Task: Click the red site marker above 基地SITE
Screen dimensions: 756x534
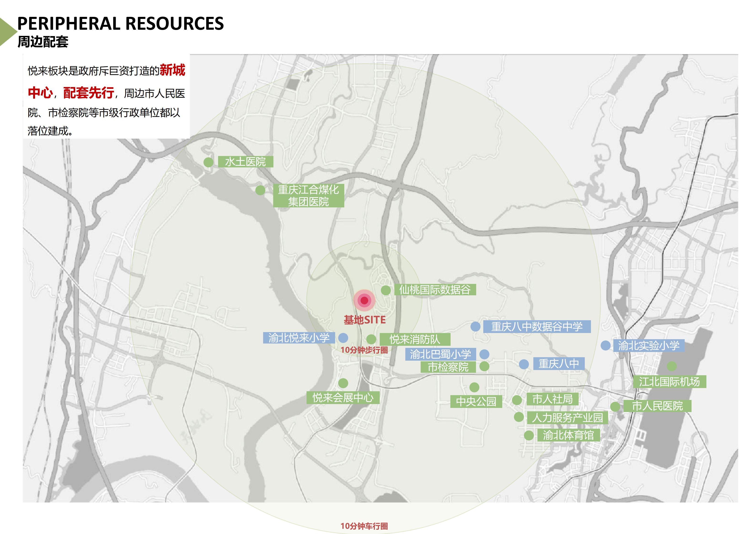Action: point(364,300)
